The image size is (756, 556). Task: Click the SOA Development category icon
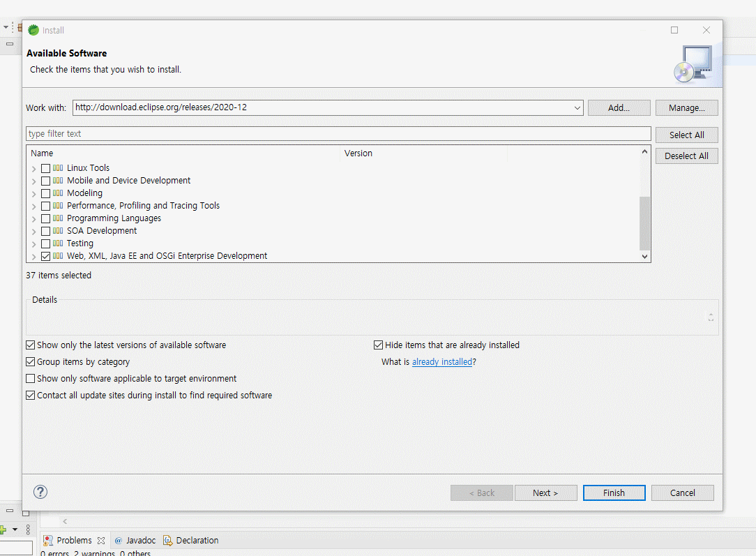point(58,230)
